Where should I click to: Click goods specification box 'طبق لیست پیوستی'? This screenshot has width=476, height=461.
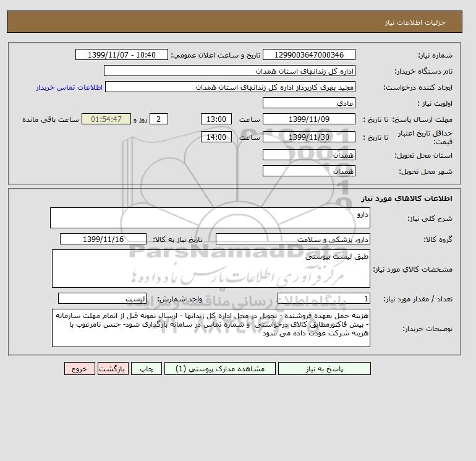click(x=211, y=269)
